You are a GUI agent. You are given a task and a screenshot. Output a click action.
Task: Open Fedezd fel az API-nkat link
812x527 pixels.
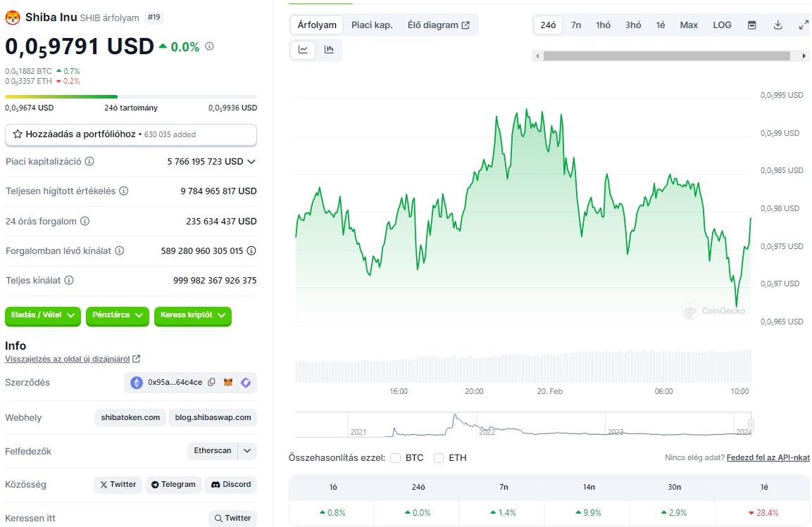[768, 458]
